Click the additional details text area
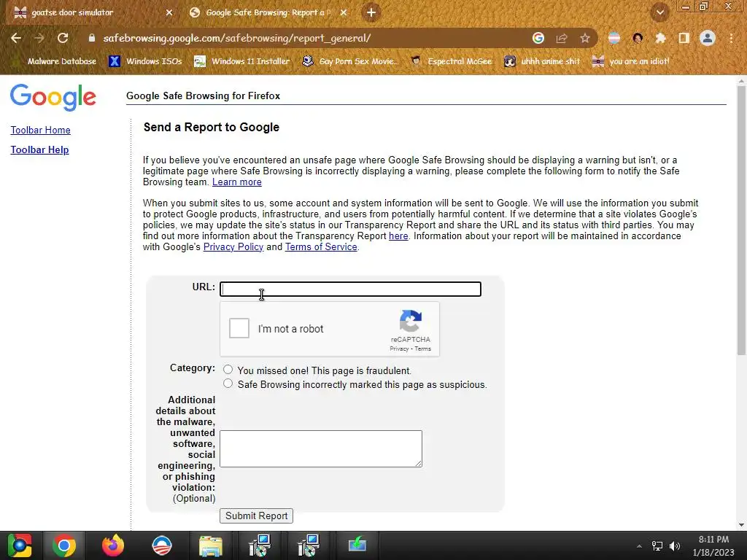Viewport: 747px width, 560px height. tap(321, 448)
